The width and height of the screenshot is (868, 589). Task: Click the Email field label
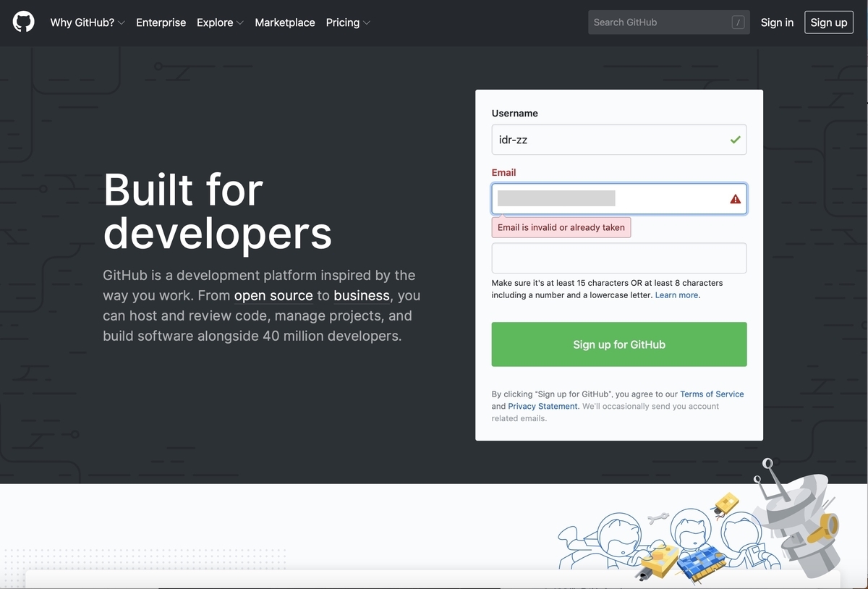[x=503, y=172]
